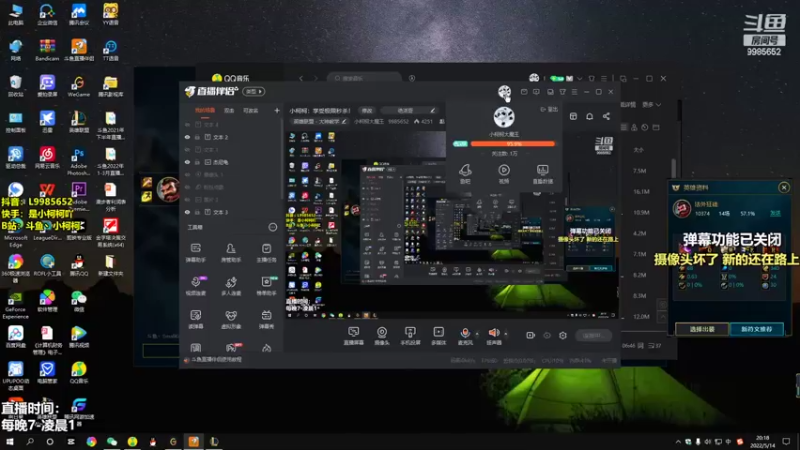800x450 pixels.
Task: Add a 摄像头 camera source
Action: click(x=382, y=336)
